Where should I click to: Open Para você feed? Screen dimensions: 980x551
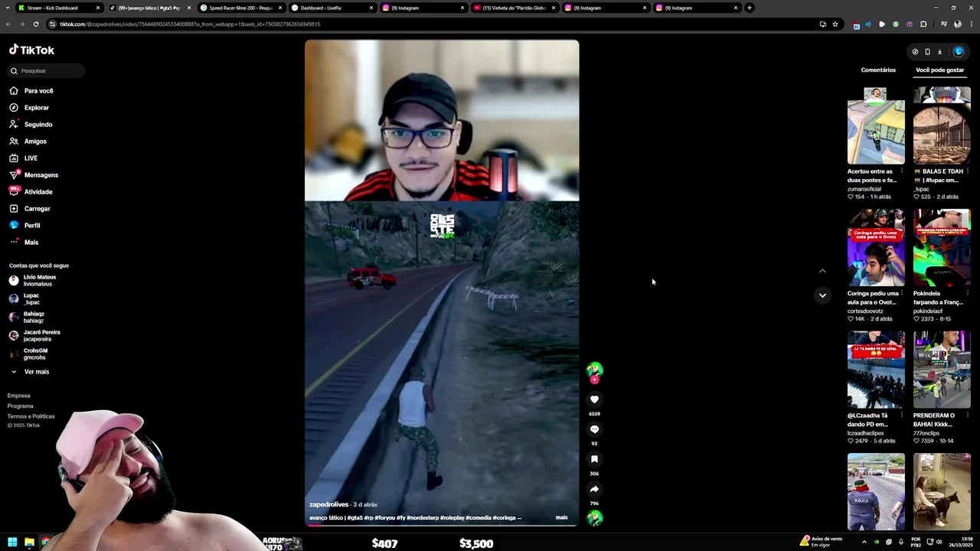tap(38, 91)
